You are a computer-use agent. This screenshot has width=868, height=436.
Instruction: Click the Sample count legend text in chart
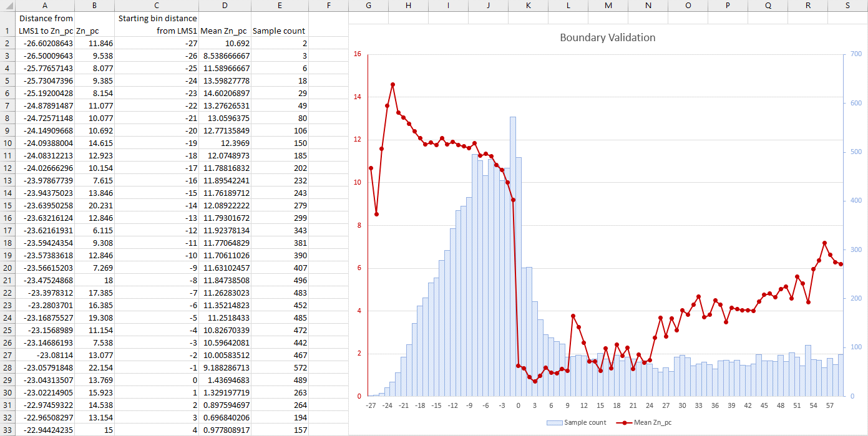point(585,423)
